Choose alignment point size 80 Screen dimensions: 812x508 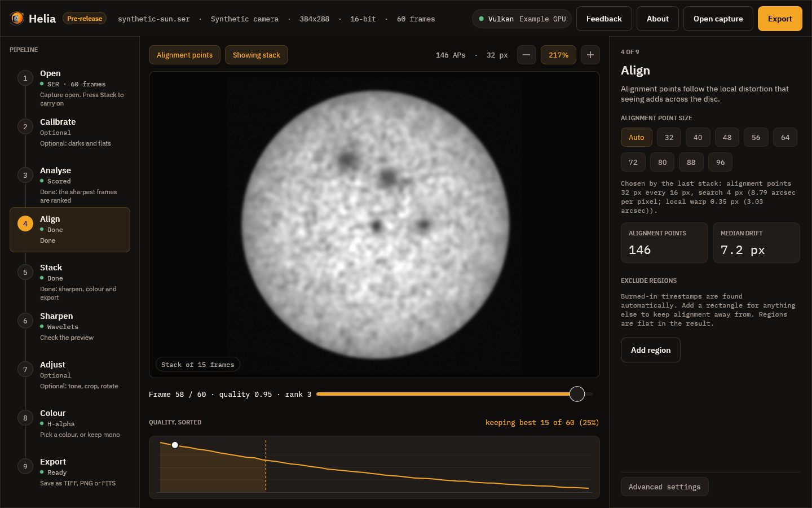[662, 162]
